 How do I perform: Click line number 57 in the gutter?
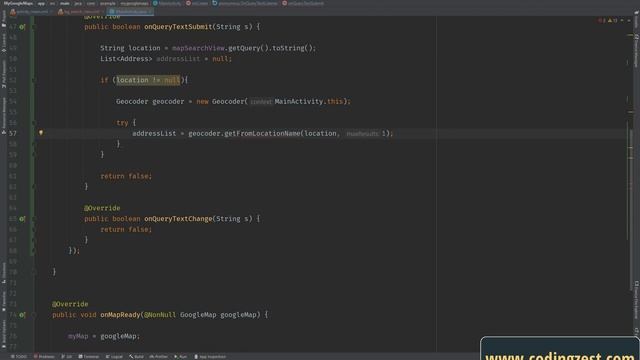pos(13,133)
